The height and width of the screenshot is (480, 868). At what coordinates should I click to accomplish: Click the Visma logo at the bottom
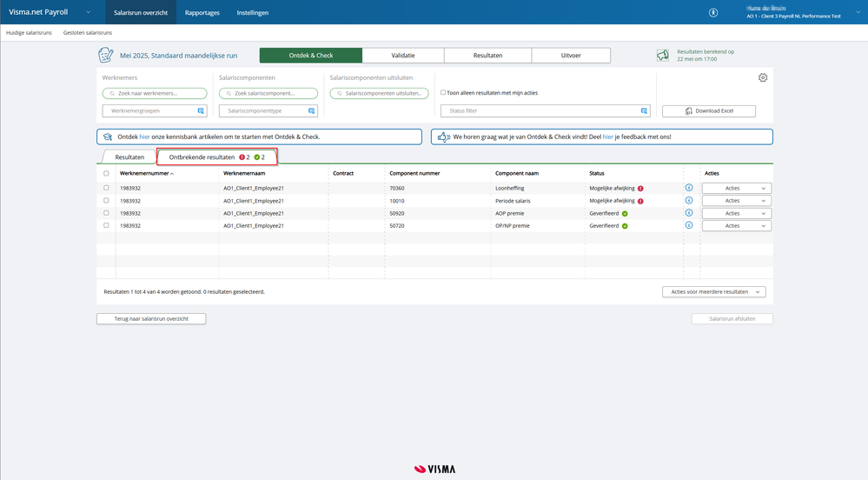(434, 469)
